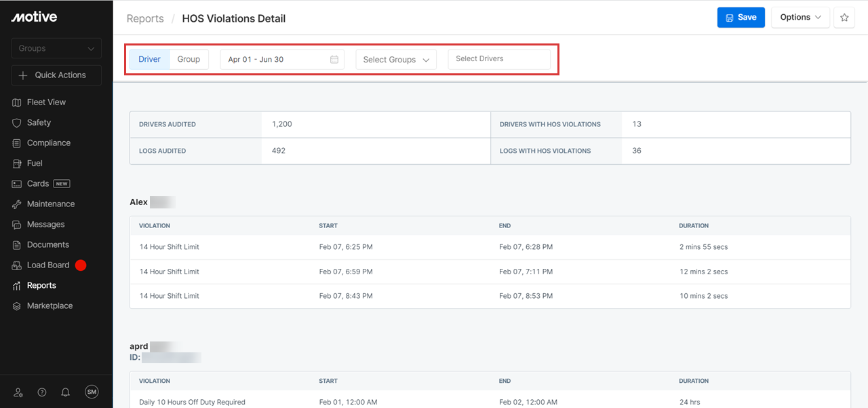The width and height of the screenshot is (868, 408).
Task: Switch report view to Group
Action: (189, 60)
